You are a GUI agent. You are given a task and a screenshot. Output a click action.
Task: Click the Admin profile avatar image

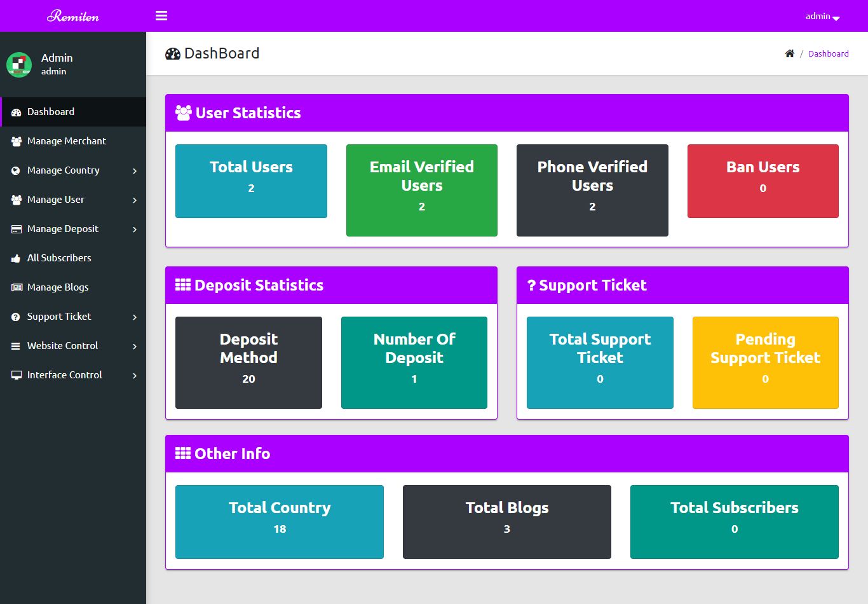pos(19,64)
